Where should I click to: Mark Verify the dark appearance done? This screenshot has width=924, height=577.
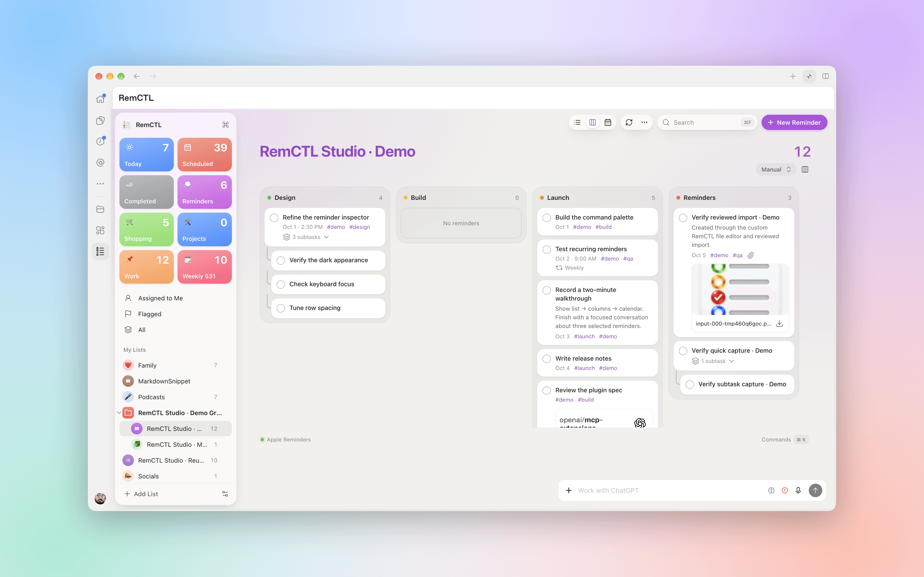coord(281,260)
